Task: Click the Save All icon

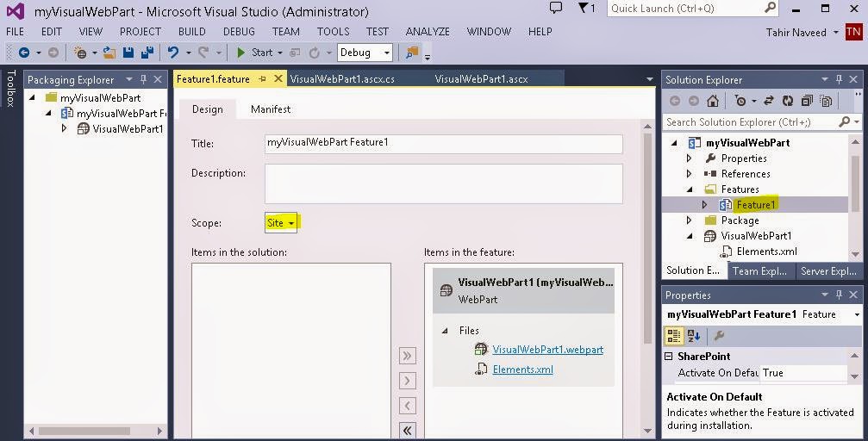Action: [147, 53]
